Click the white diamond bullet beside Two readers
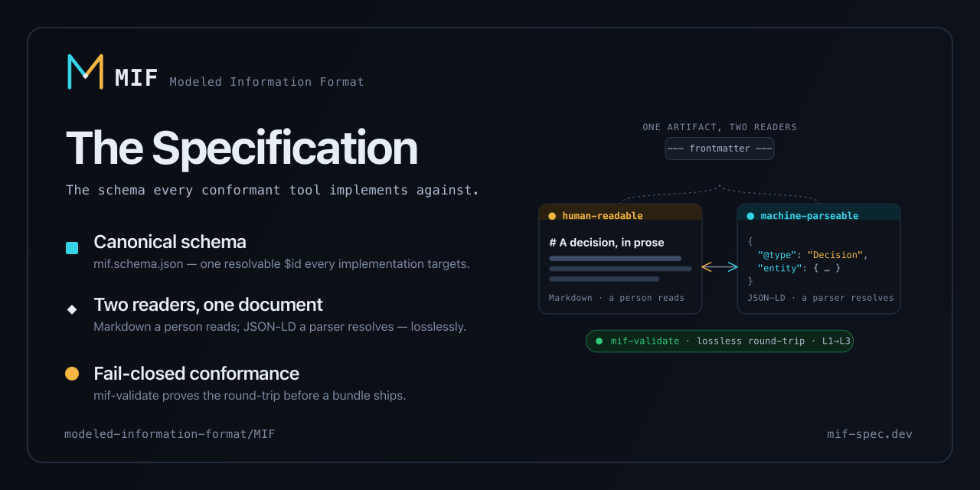The height and width of the screenshot is (490, 980). [72, 309]
